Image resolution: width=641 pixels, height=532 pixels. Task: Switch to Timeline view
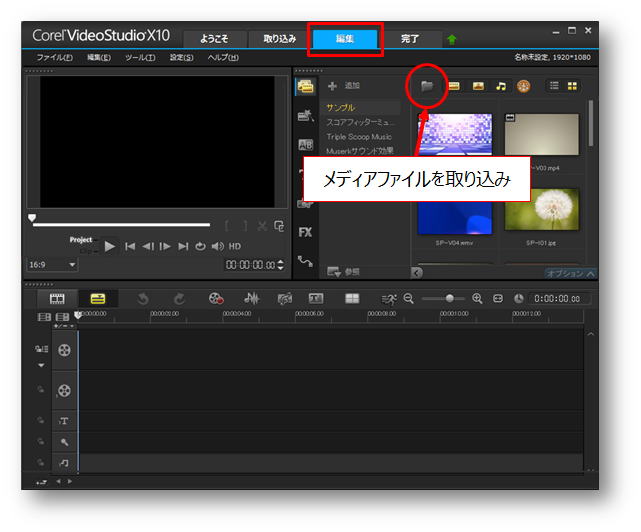(98, 299)
